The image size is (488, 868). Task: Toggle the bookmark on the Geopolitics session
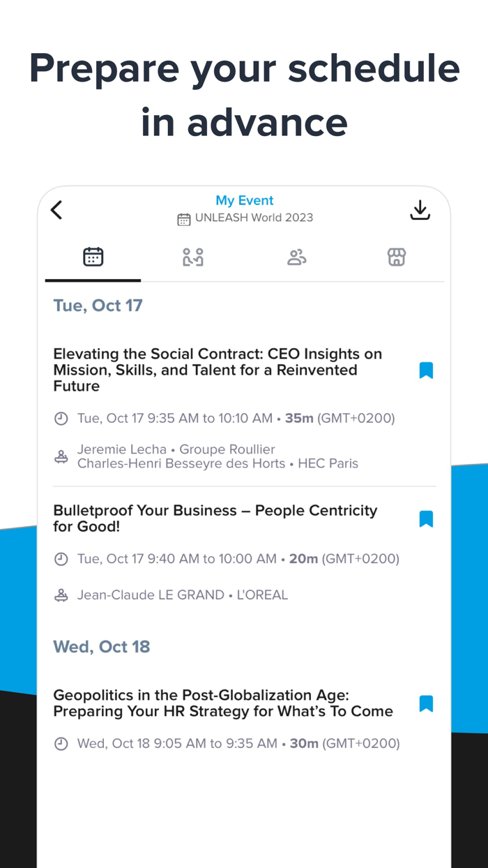426,703
